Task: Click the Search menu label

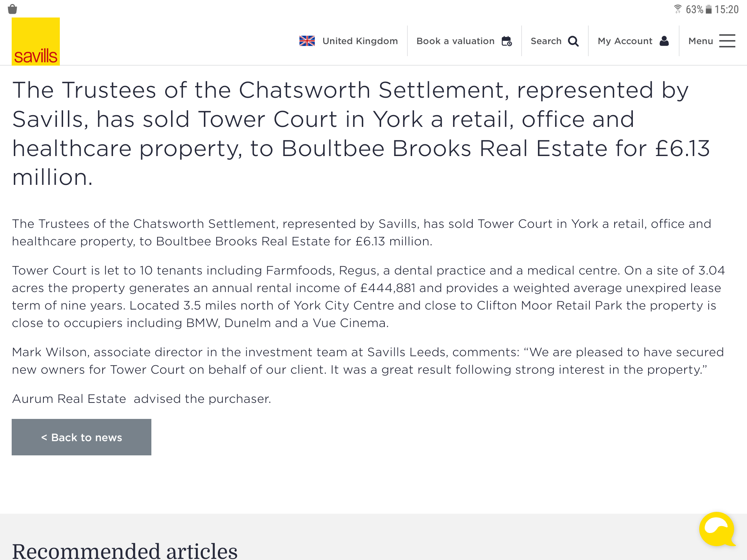Action: (x=546, y=41)
